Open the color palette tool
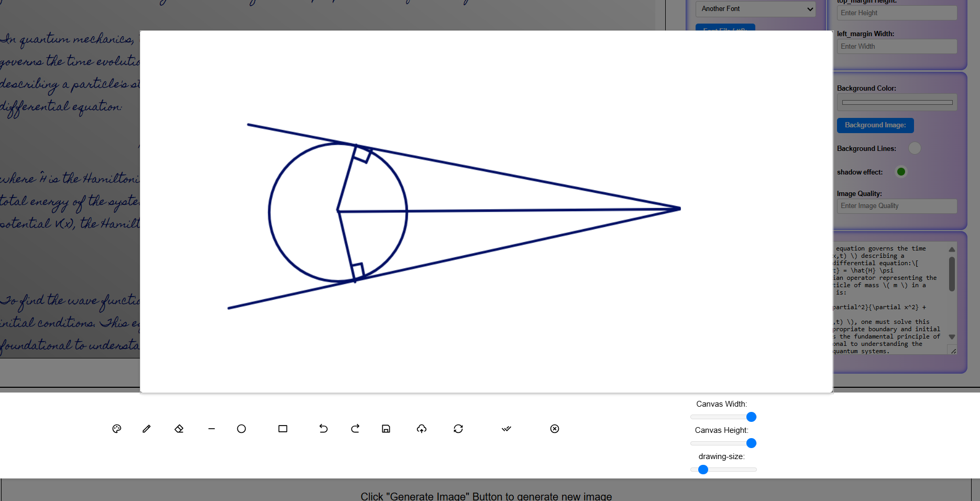 (x=117, y=429)
